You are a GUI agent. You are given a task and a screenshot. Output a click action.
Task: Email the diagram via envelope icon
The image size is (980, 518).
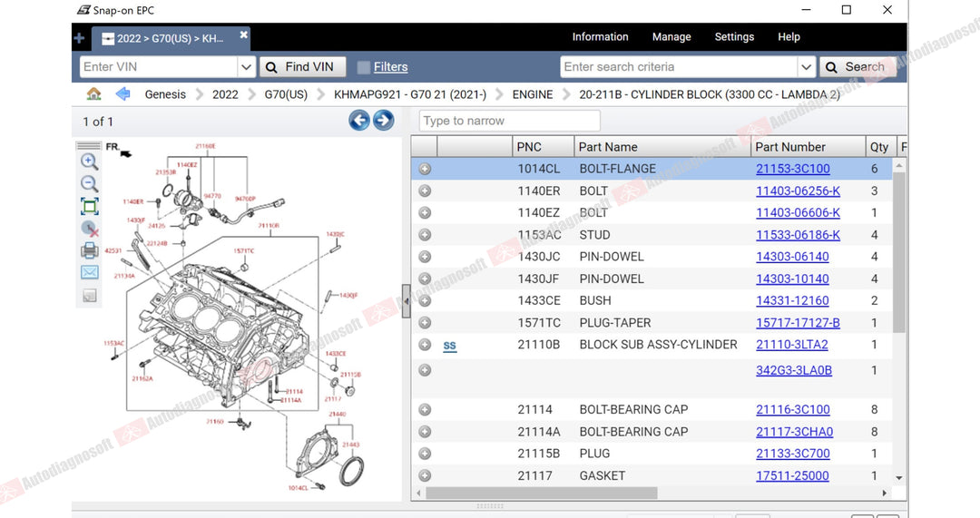pos(89,272)
